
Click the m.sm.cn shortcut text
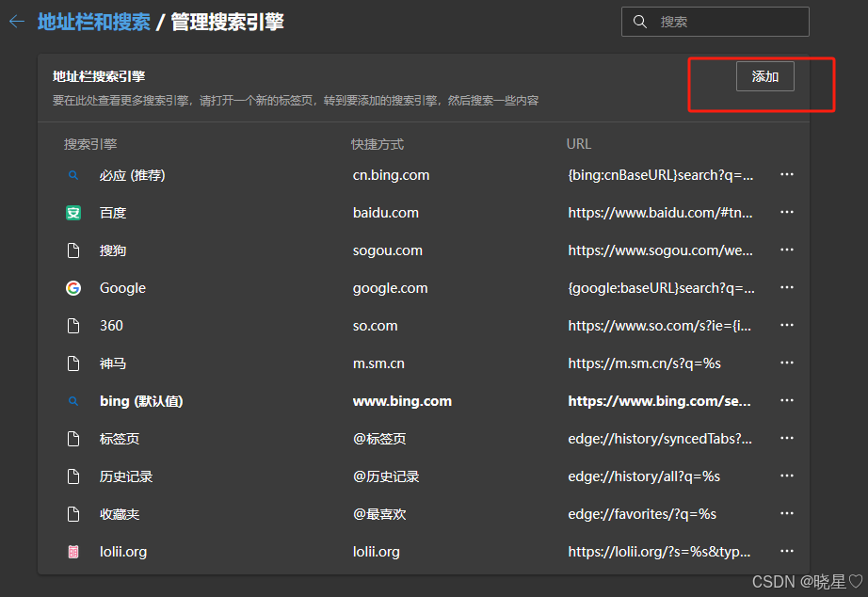(x=378, y=363)
